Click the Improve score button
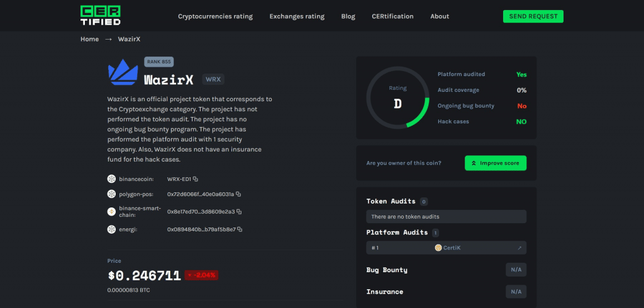This screenshot has height=308, width=644. coord(495,163)
